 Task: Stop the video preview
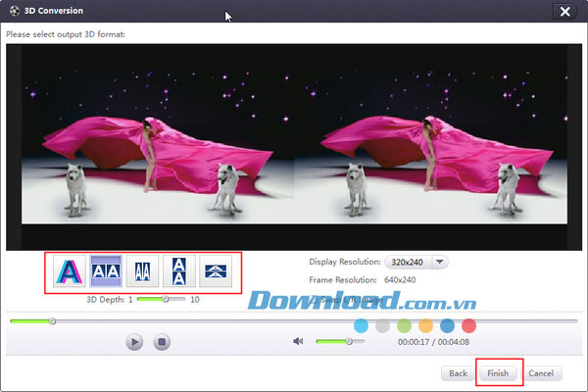tap(162, 342)
